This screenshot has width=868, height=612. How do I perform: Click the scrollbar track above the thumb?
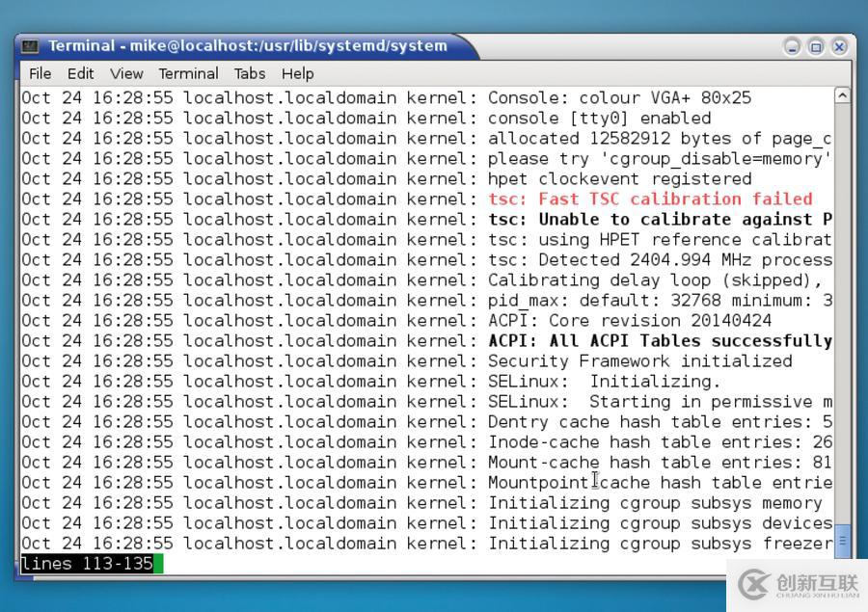(842, 314)
